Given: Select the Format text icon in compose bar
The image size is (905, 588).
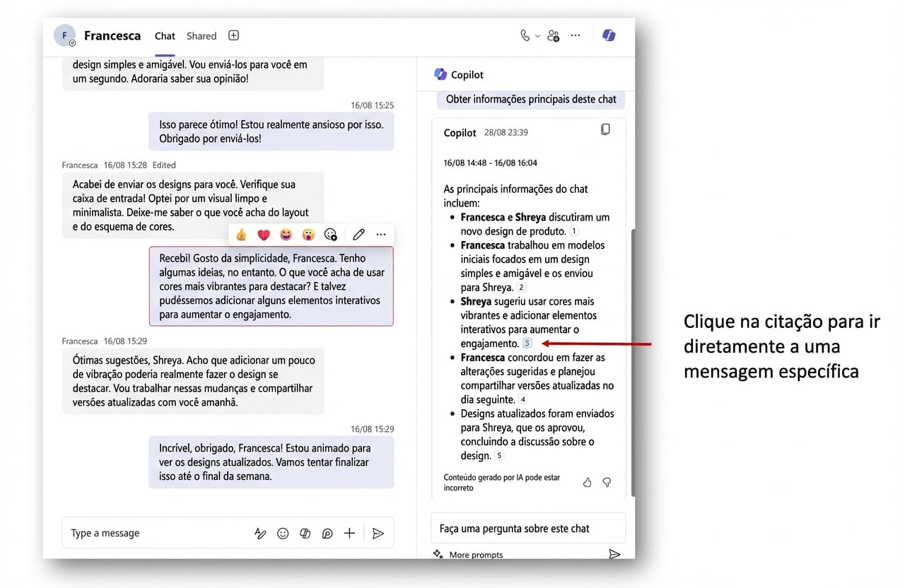Looking at the screenshot, I should coord(261,533).
